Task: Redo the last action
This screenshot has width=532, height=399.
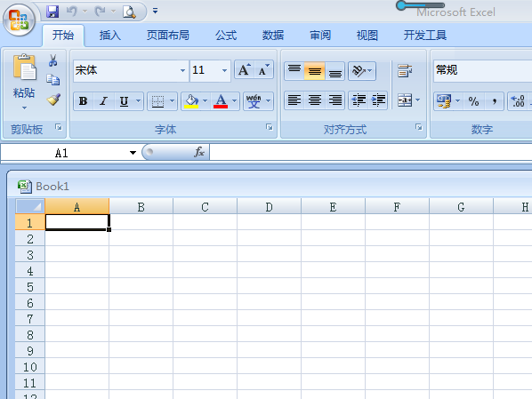Action: pyautogui.click(x=100, y=12)
